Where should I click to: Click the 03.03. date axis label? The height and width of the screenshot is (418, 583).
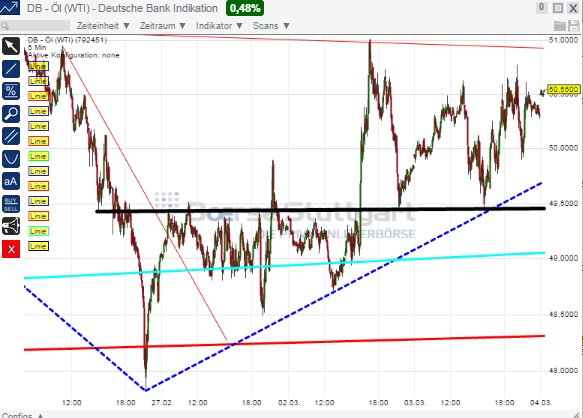[415, 403]
